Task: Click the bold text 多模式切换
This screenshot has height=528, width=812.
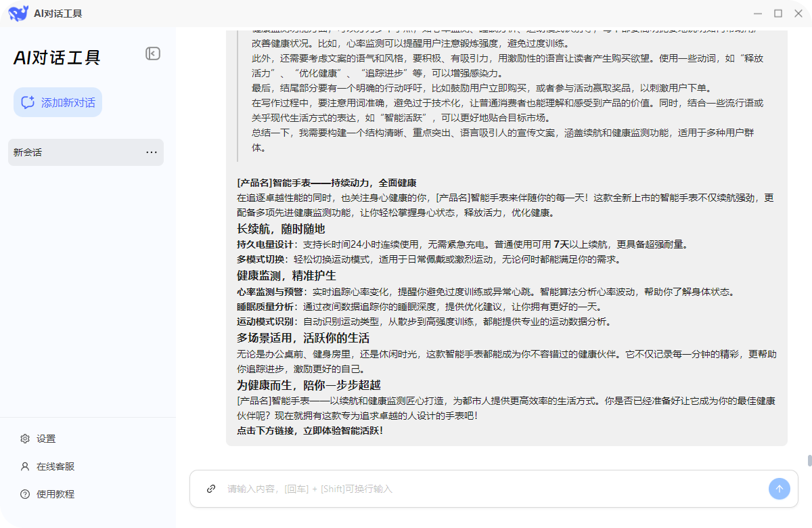Action: tap(259, 260)
